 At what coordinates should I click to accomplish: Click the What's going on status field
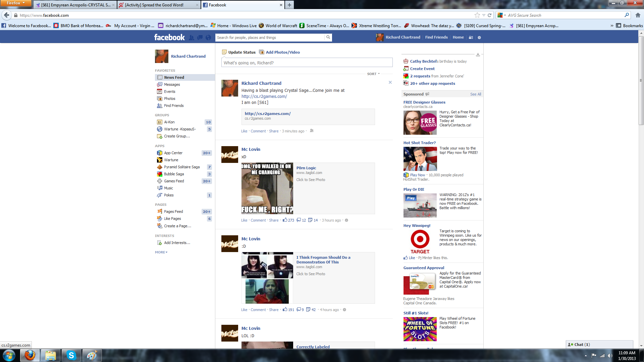[307, 63]
